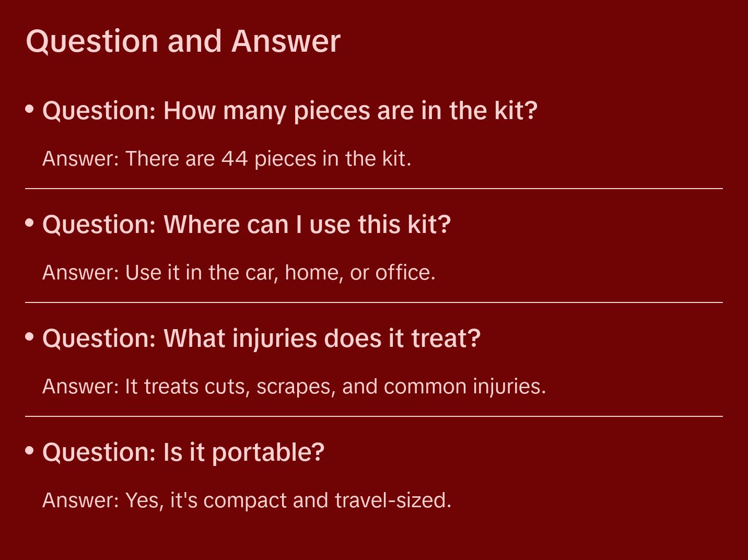The image size is (748, 560).
Task: Click the bullet beside "Is it portable?"
Action: (x=30, y=450)
